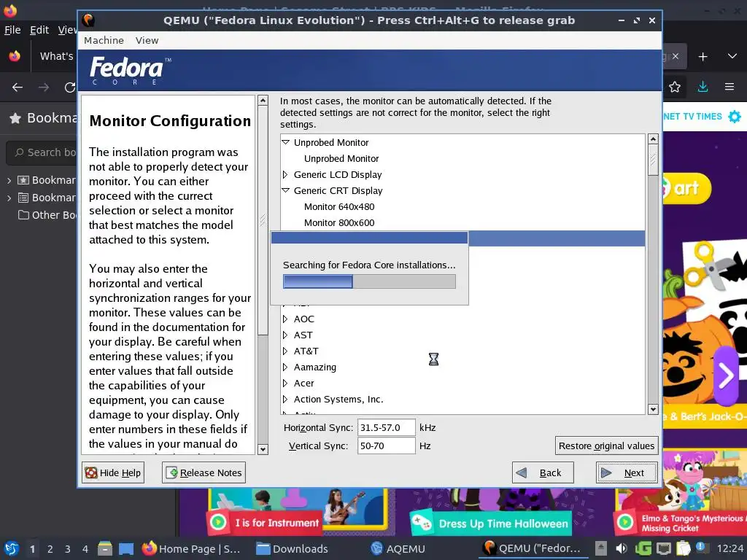This screenshot has height=560, width=747.
Task: Click the Searching progress bar
Action: click(369, 282)
